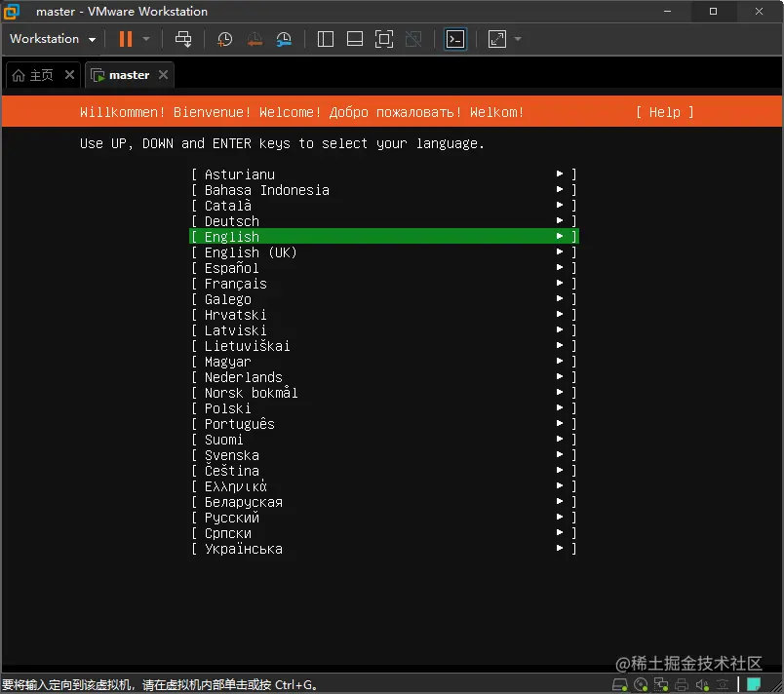Select English (UK) language
Screen dimensions: 784x694
point(384,252)
